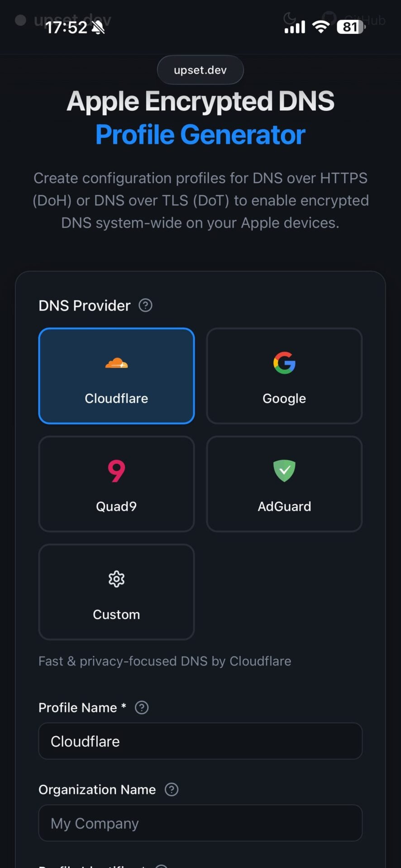Click the pink Quad9 '9' icon
The height and width of the screenshot is (868, 401).
(116, 471)
